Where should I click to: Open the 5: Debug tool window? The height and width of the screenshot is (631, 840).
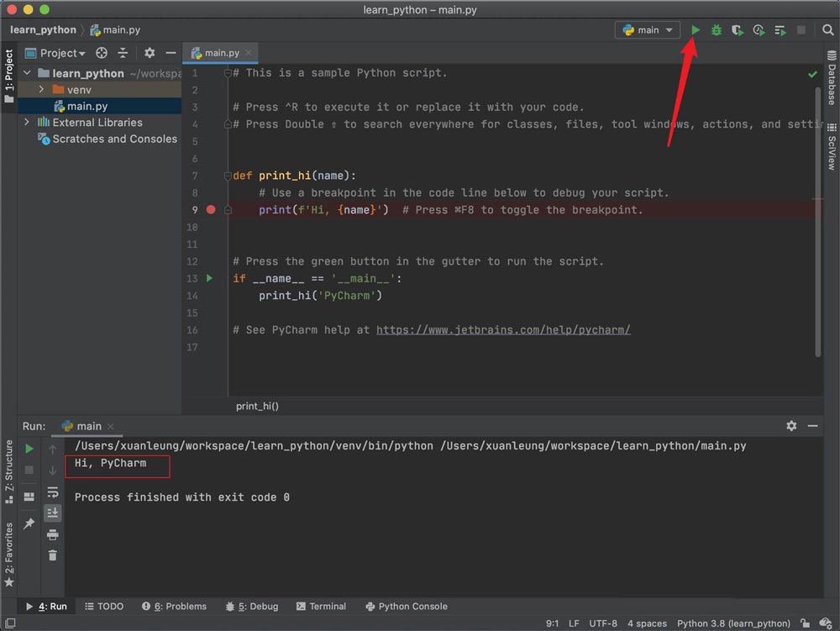pos(252,607)
